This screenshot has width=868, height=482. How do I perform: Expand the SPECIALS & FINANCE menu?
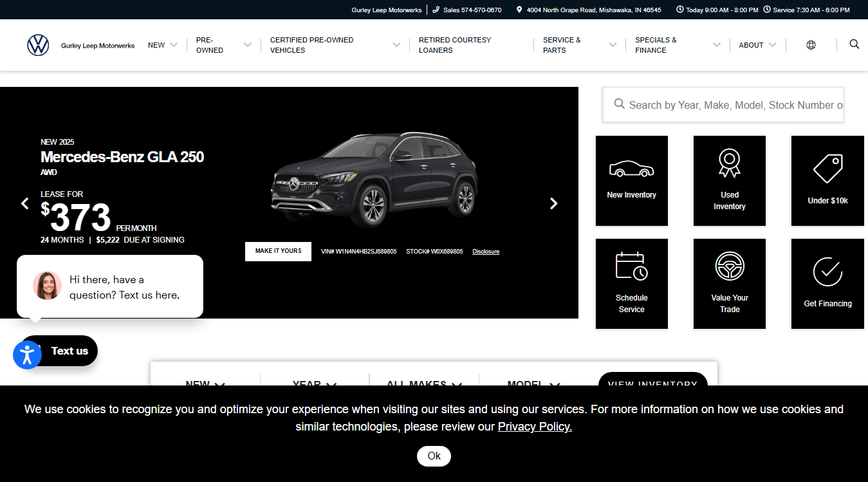[x=678, y=45]
